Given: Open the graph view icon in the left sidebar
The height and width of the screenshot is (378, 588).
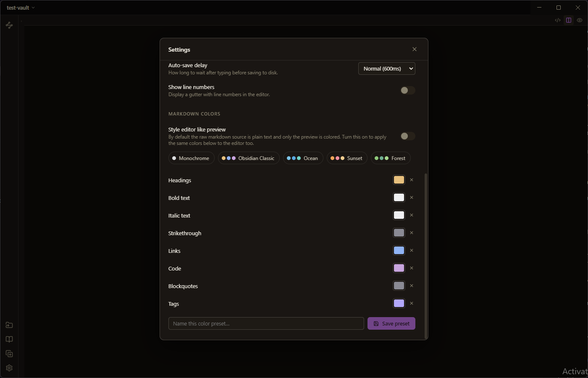Looking at the screenshot, I should (9, 25).
